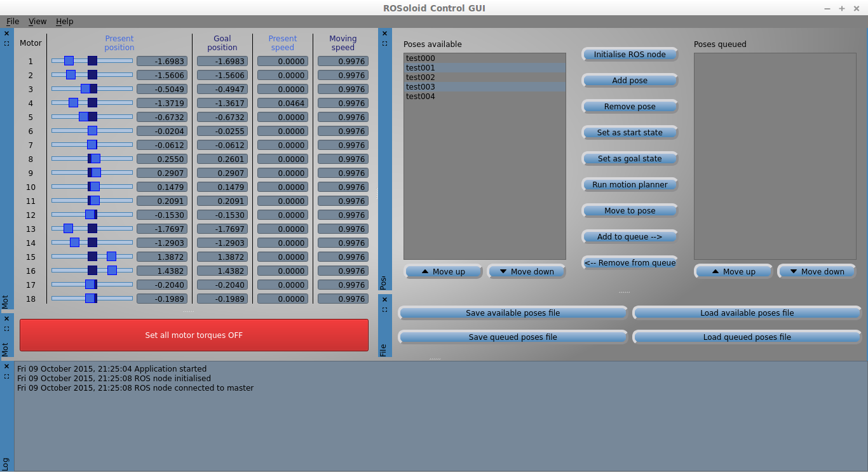Click the Run motion planner button
Image resolution: width=868 pixels, height=472 pixels.
(630, 185)
